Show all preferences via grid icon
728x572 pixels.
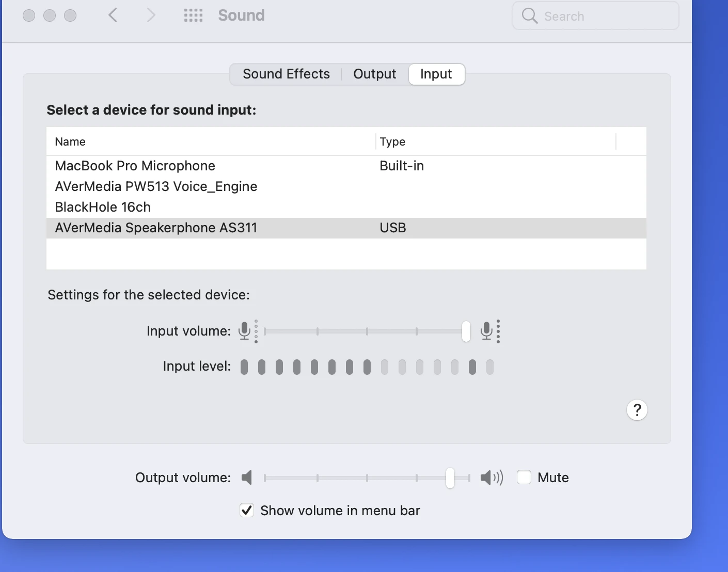pyautogui.click(x=193, y=15)
